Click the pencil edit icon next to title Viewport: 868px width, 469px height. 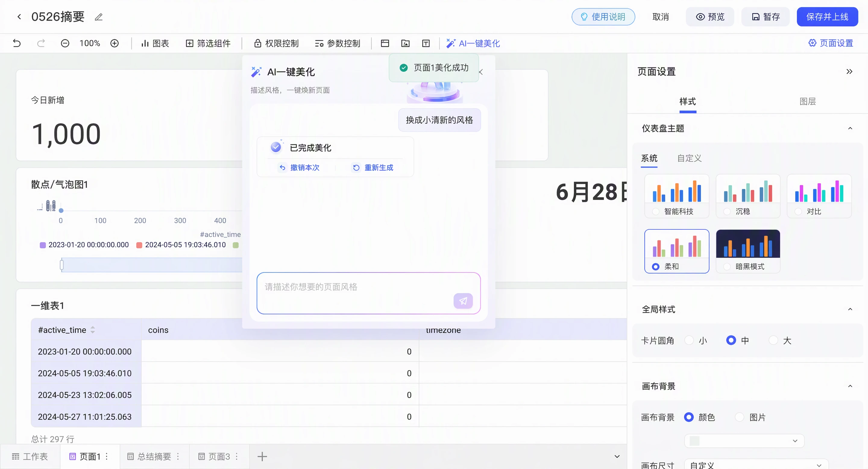coord(98,17)
